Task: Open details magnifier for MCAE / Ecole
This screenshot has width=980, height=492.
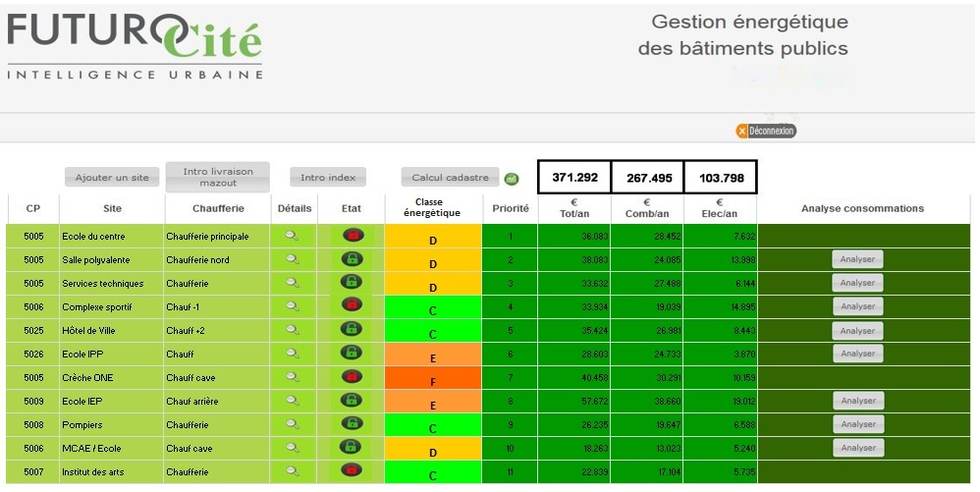Action: [292, 448]
